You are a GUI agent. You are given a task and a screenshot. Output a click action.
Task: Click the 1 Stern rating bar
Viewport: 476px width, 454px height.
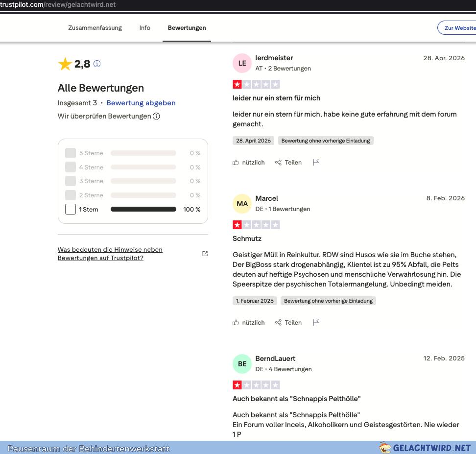pyautogui.click(x=143, y=209)
